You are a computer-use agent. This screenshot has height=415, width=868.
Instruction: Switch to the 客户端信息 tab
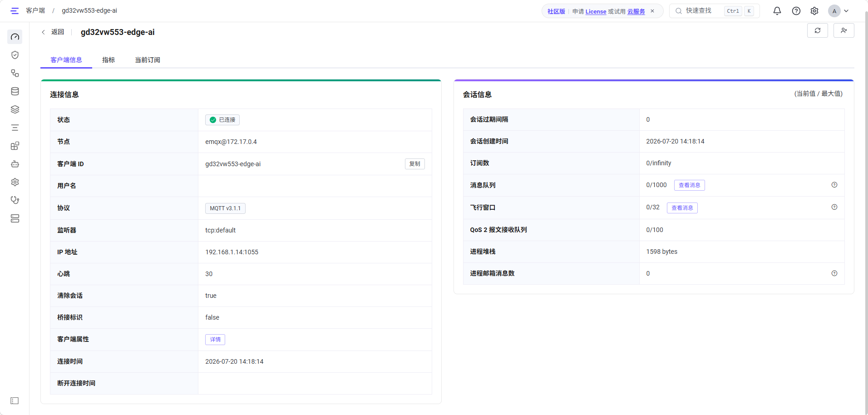click(66, 60)
